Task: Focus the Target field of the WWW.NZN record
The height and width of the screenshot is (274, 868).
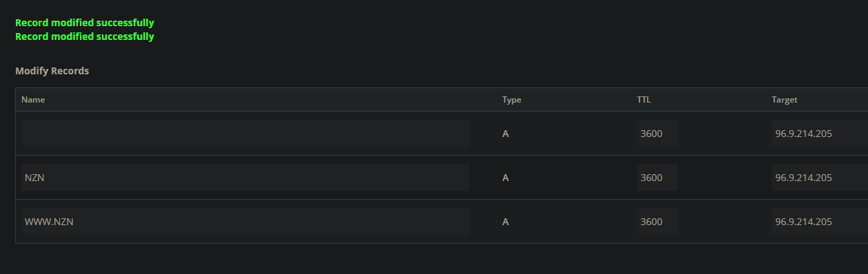Action: pyautogui.click(x=819, y=222)
